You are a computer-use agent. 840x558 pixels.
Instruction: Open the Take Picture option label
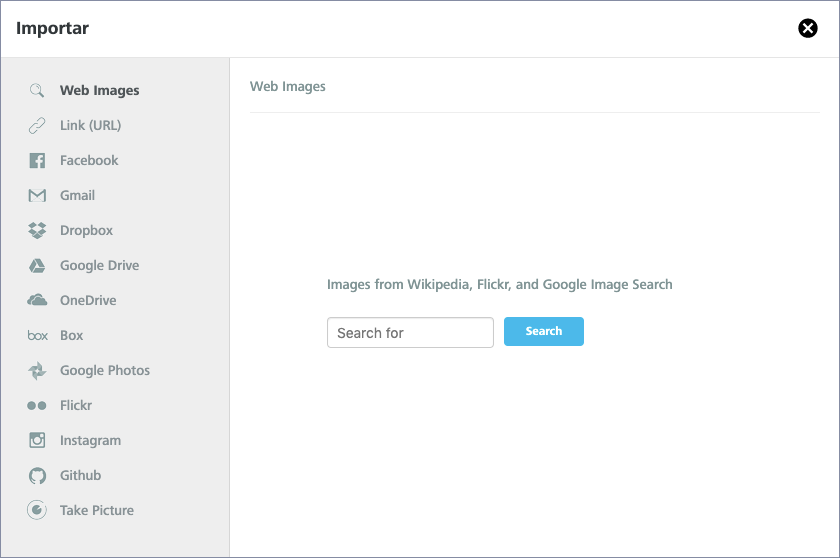[97, 510]
